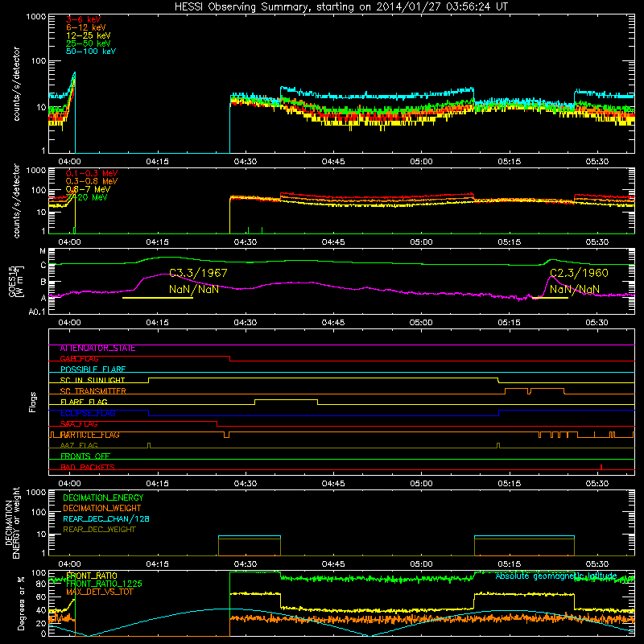Select the '3-6 keV' legend label

pyautogui.click(x=84, y=19)
